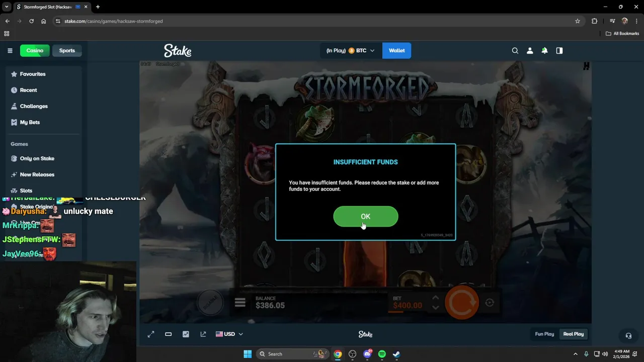Click the Windows taskbar Search box
644x362 pixels.
pyautogui.click(x=292, y=354)
